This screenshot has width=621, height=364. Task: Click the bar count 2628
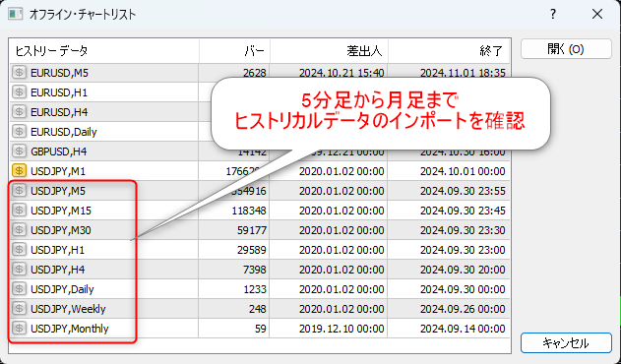[254, 73]
